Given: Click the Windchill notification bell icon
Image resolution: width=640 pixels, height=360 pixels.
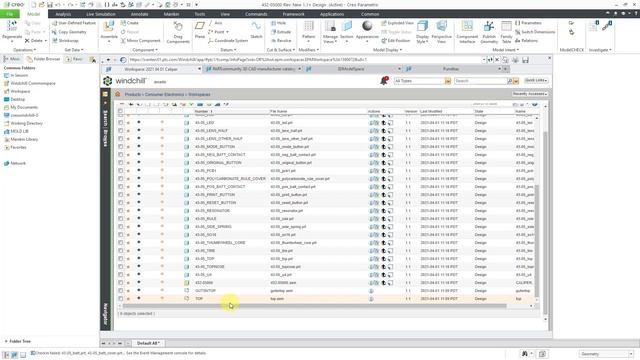Looking at the screenshot, I should 384,81.
